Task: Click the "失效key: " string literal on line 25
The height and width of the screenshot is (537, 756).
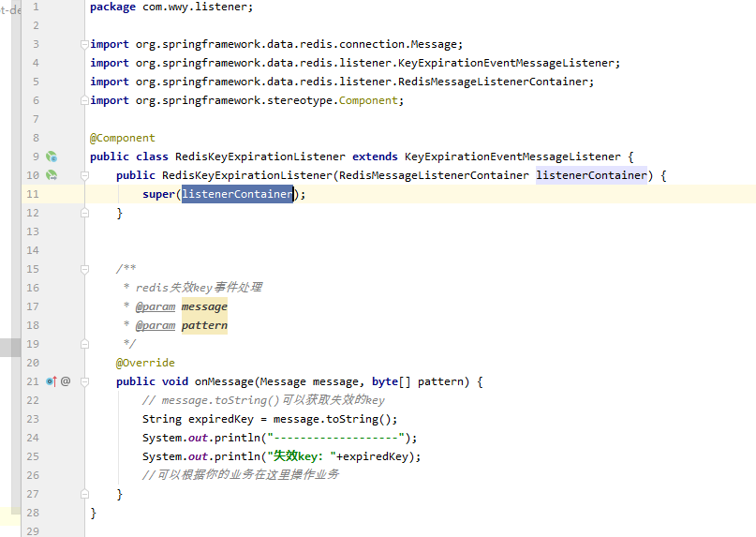Action: point(302,456)
